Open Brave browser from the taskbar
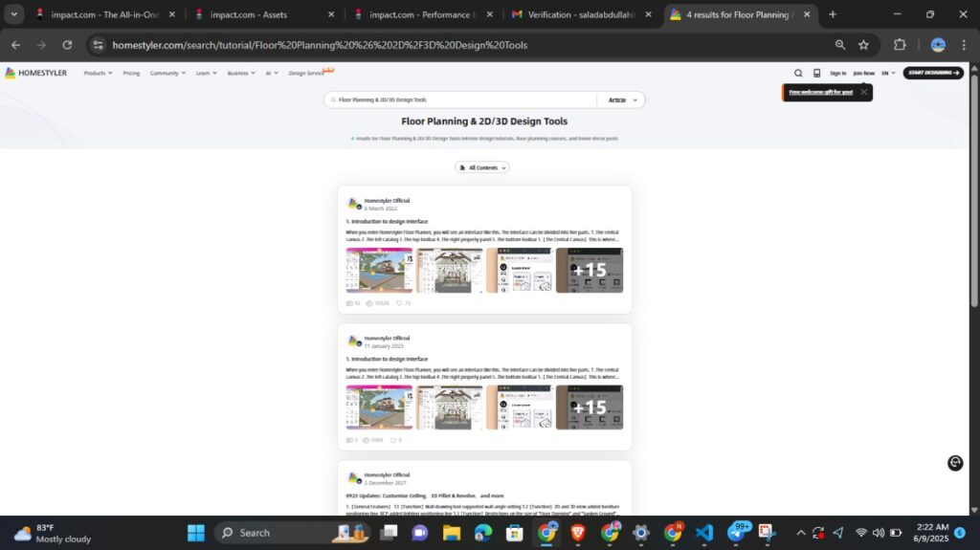 point(577,533)
